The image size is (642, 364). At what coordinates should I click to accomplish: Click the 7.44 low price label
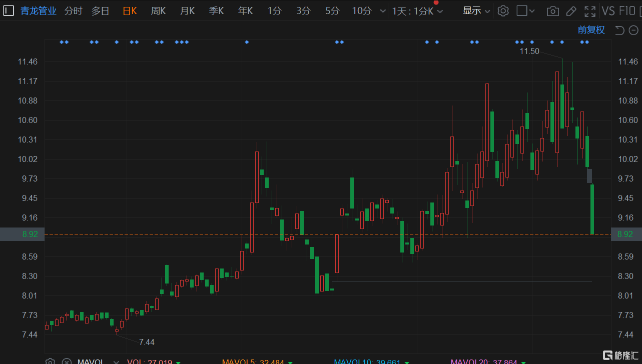[147, 342]
